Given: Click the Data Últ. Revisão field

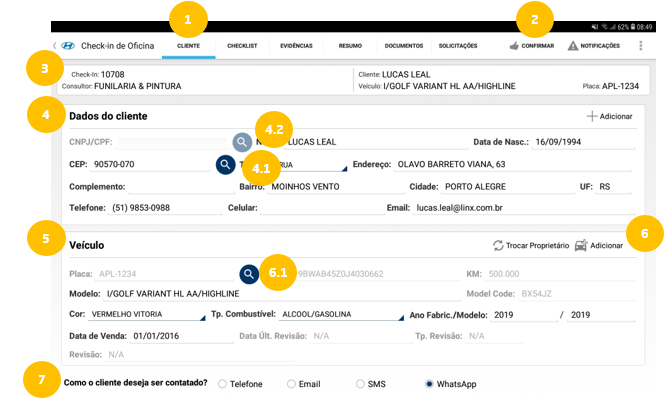Looking at the screenshot, I should [x=361, y=336].
